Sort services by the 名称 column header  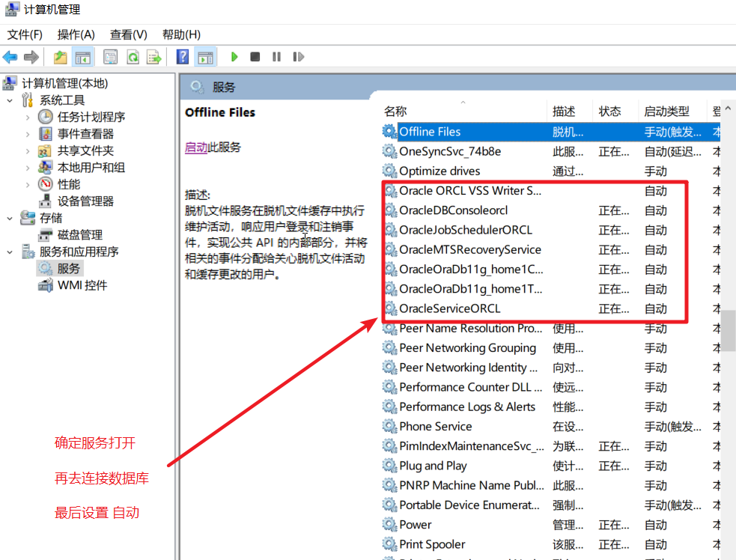click(x=465, y=112)
